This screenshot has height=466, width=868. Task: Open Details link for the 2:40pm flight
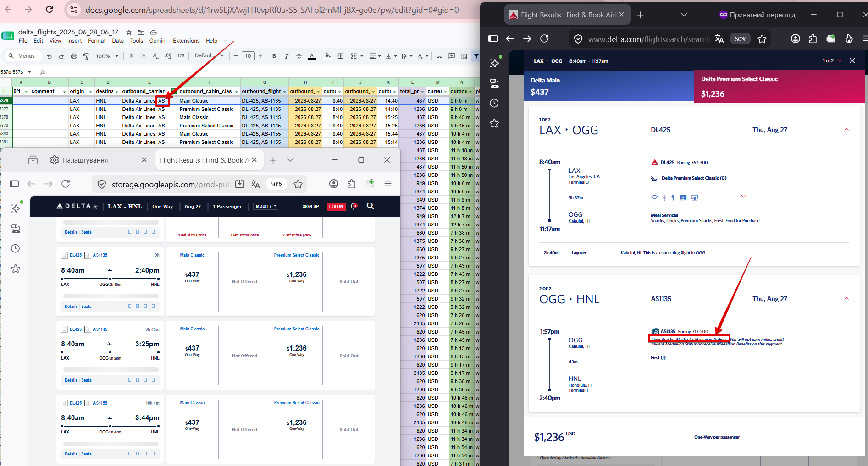pos(71,307)
